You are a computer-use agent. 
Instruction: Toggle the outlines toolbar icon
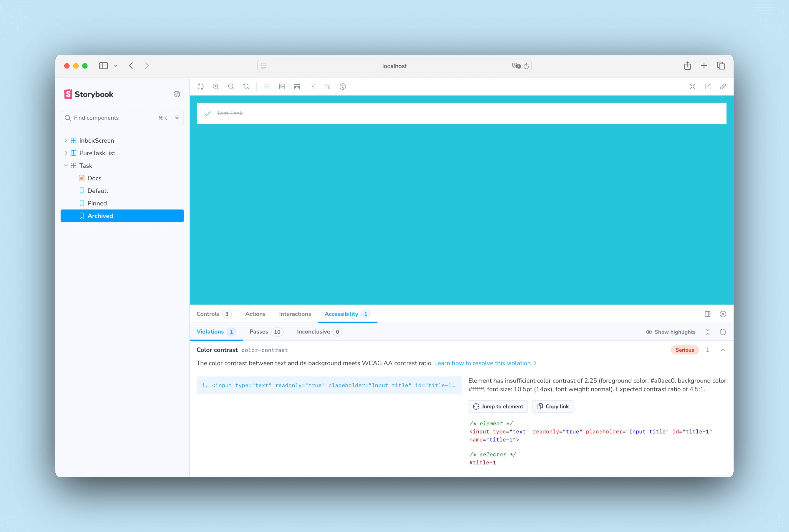click(x=312, y=86)
